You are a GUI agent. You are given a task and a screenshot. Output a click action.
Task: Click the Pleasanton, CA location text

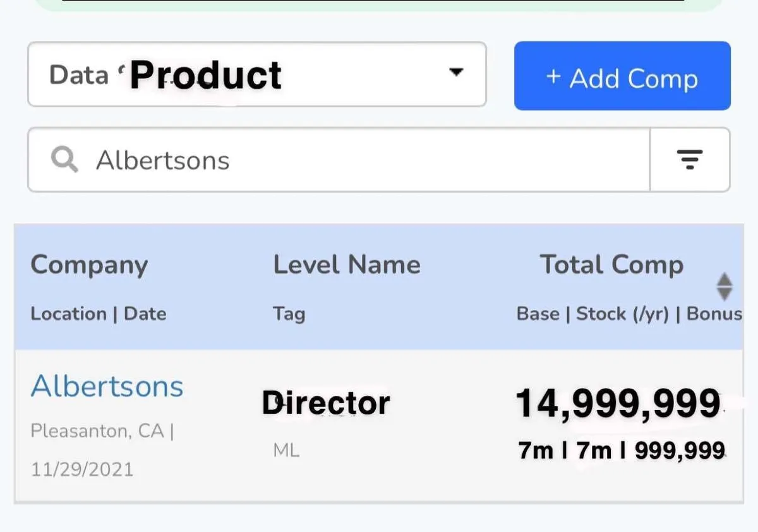pos(98,432)
